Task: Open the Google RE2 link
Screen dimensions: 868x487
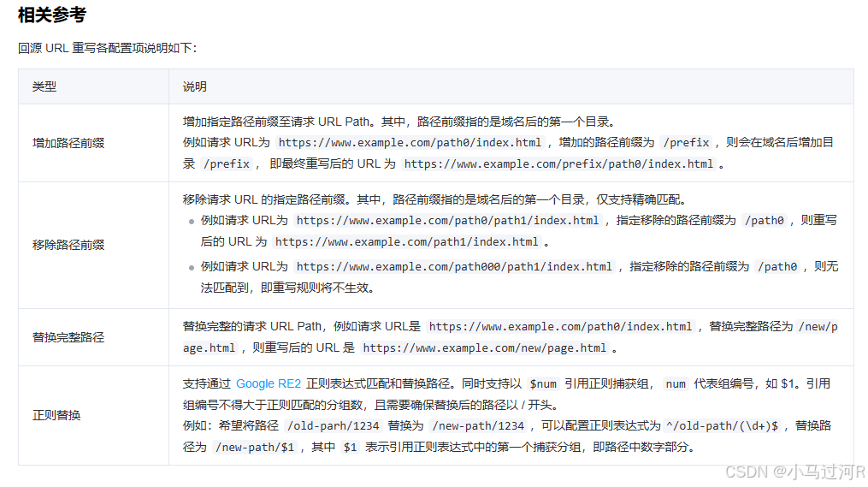Action: pos(269,383)
